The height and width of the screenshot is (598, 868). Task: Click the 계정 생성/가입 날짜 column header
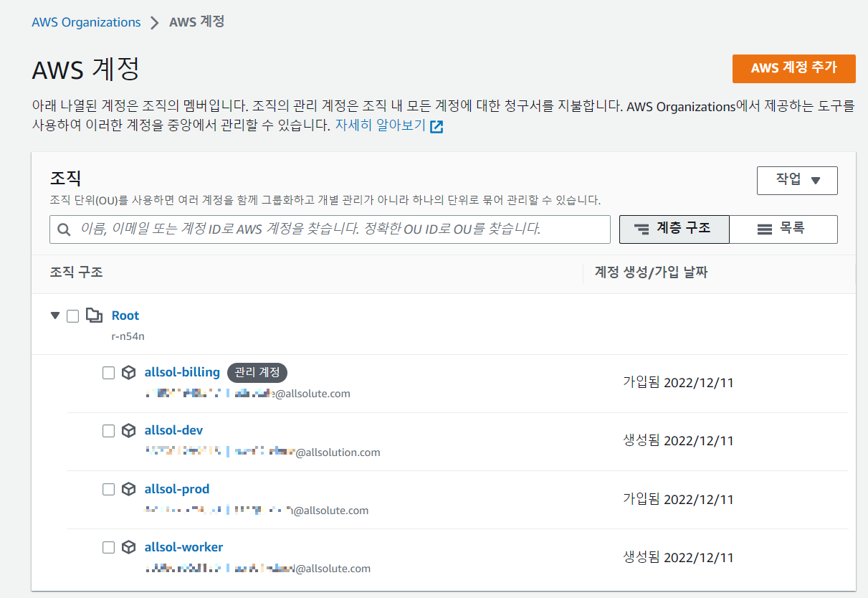pyautogui.click(x=652, y=272)
